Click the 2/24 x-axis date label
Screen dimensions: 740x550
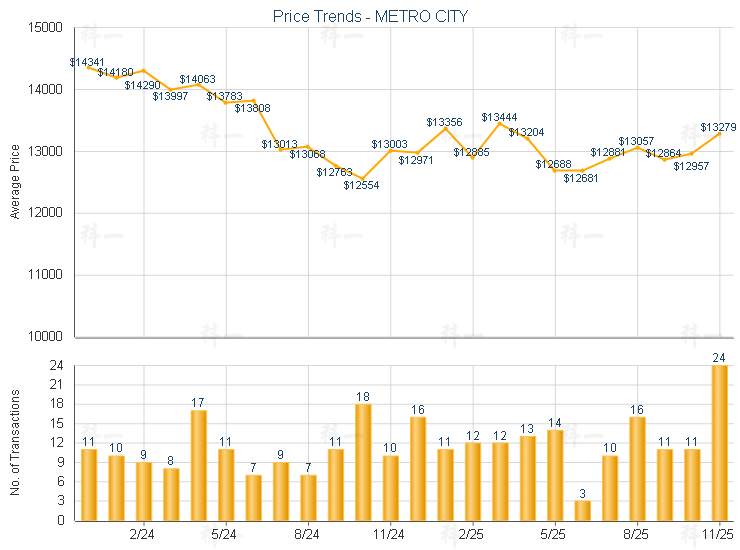pyautogui.click(x=143, y=534)
